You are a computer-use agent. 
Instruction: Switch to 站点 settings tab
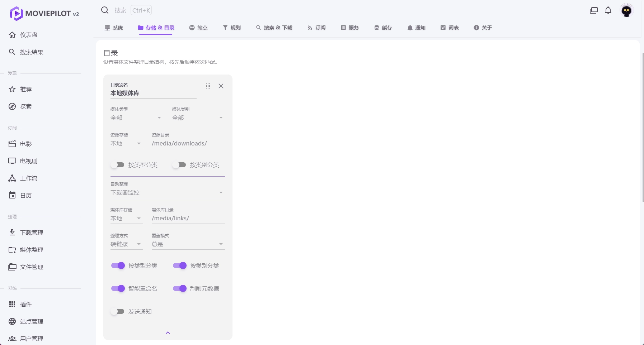click(x=198, y=28)
